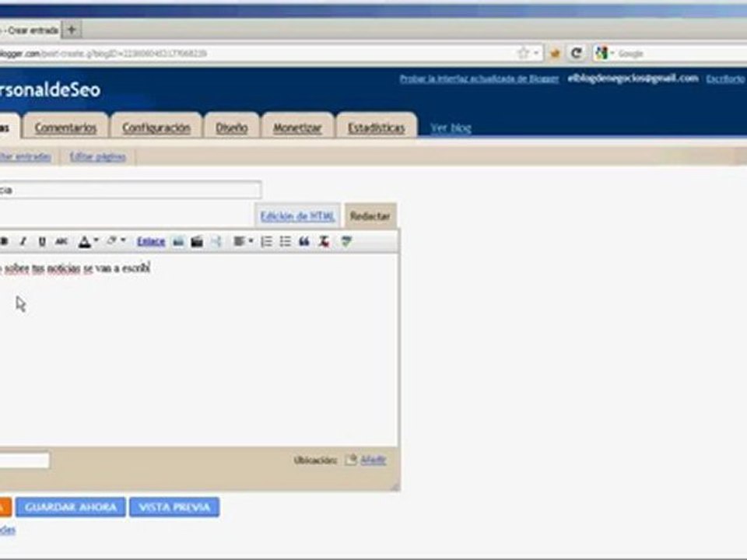Screen dimensions: 747x560
Task: Reload the page in the browser
Action: click(x=576, y=54)
